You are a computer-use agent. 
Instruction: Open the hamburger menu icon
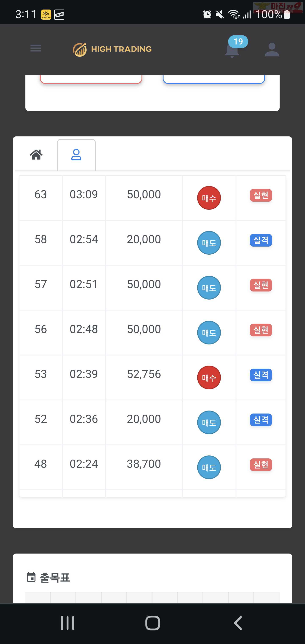[36, 48]
